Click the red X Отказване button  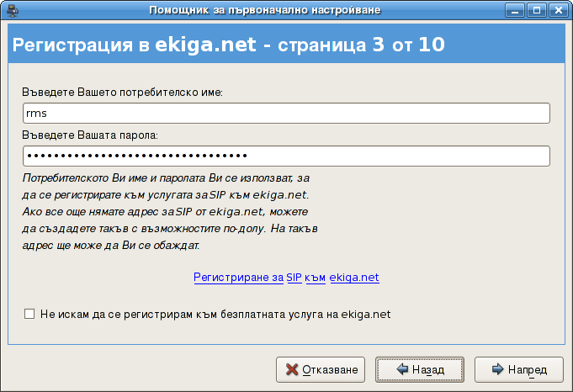pos(322,369)
